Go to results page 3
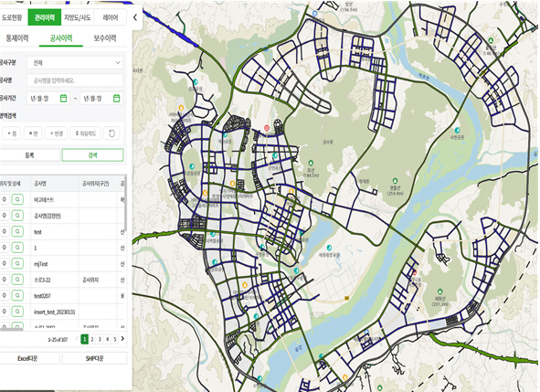540x392 pixels. [x=100, y=339]
